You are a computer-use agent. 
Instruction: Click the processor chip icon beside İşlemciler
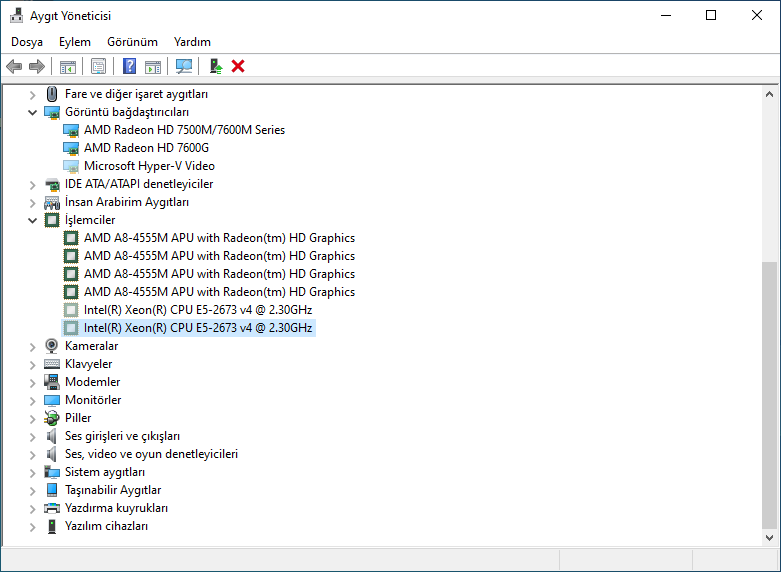click(52, 220)
